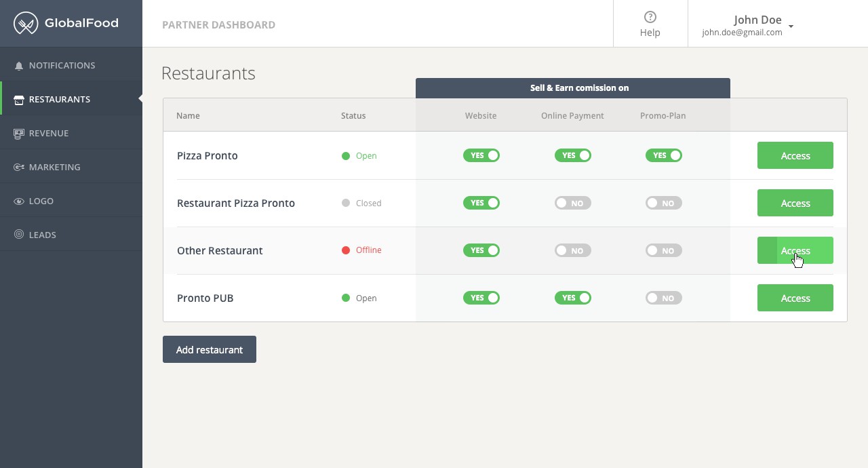Turn off Online Payment for Pronto PUB
Viewport: 868px width, 468px height.
click(573, 298)
